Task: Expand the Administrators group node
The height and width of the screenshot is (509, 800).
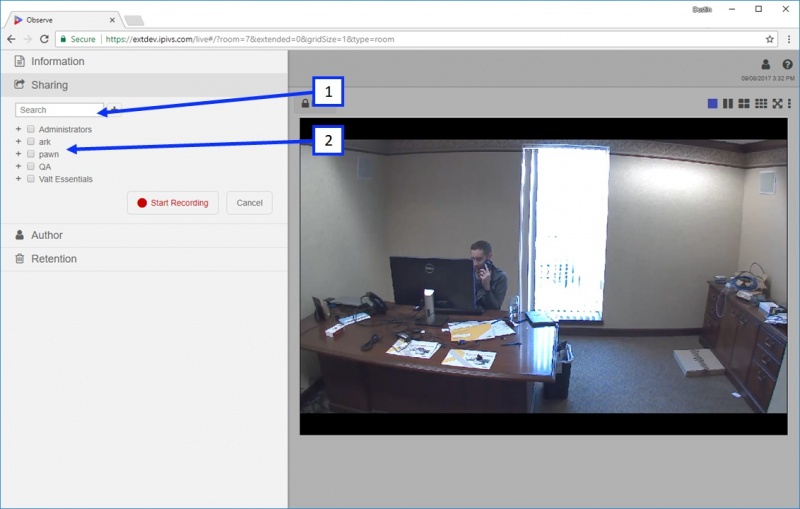Action: (18, 129)
